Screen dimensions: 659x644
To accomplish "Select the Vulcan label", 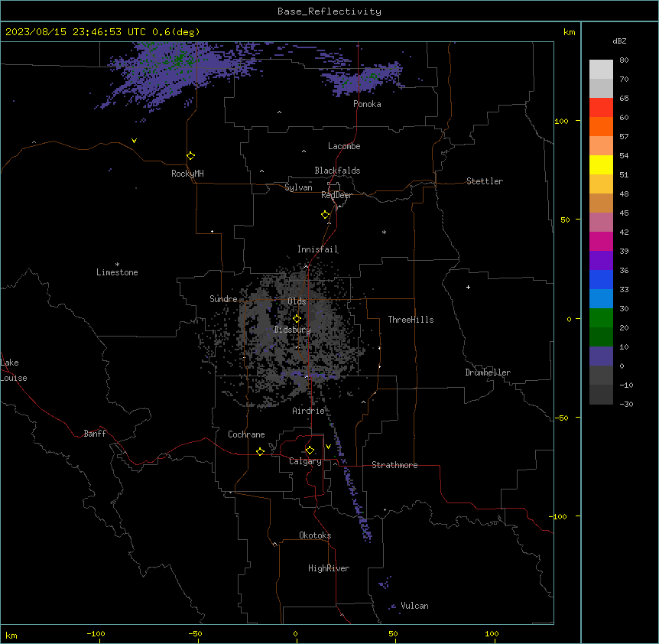I will tap(415, 606).
